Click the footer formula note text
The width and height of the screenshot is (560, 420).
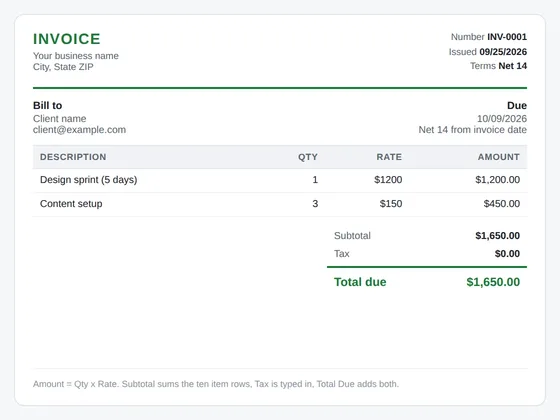tap(216, 384)
